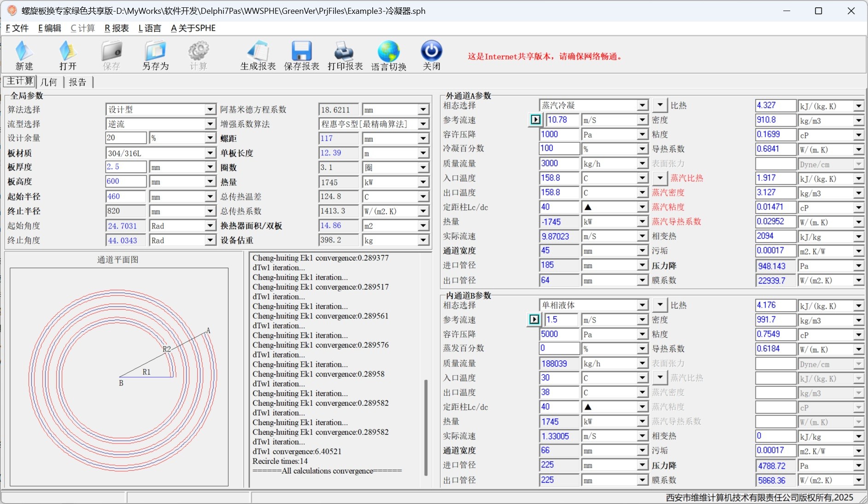The image size is (868, 504).
Task: Click the 螺距 field showing 117
Action: click(x=339, y=138)
